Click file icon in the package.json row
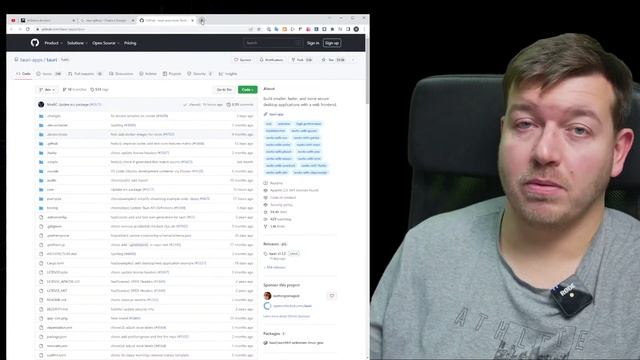 41,337
